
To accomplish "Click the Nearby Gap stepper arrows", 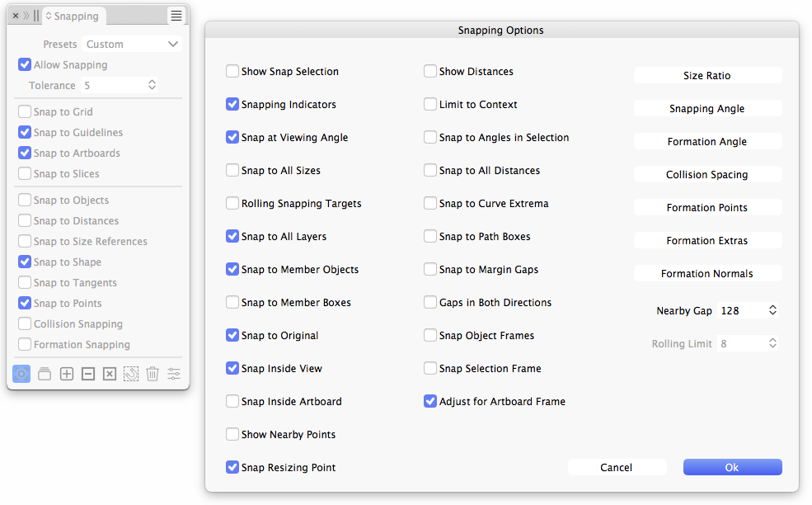I will 772,311.
